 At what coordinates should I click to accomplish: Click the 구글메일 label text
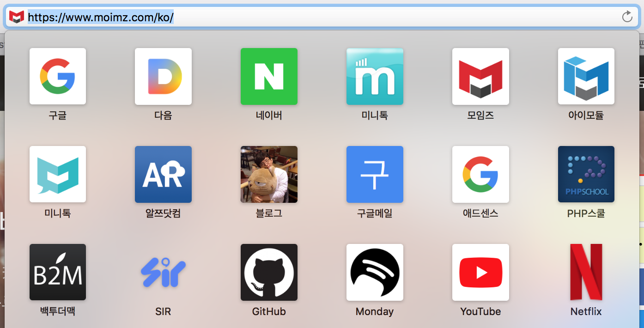(375, 213)
